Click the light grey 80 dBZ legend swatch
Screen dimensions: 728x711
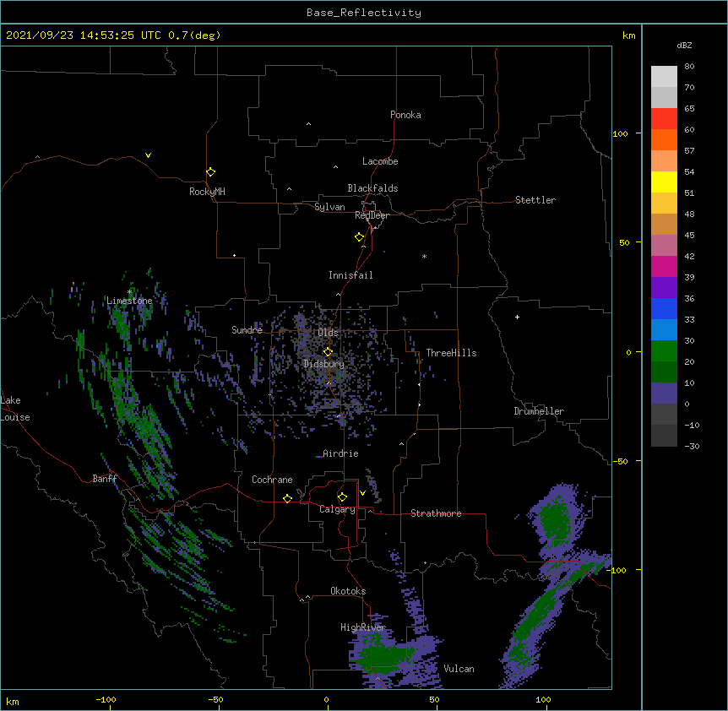point(664,77)
